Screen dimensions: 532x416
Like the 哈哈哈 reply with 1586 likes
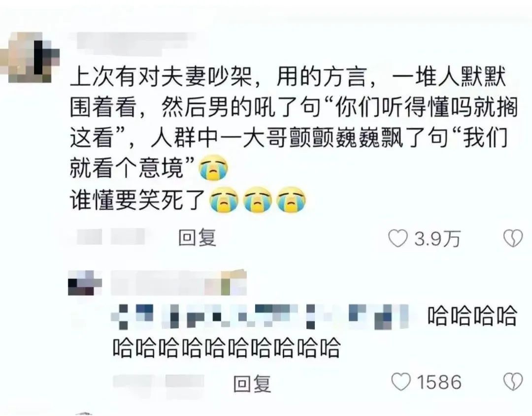(x=400, y=382)
